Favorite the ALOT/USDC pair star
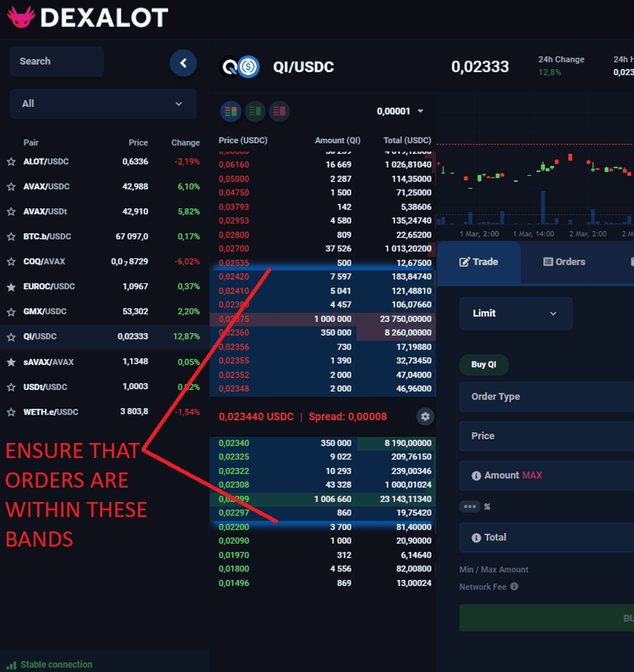Image resolution: width=634 pixels, height=672 pixels. [11, 162]
